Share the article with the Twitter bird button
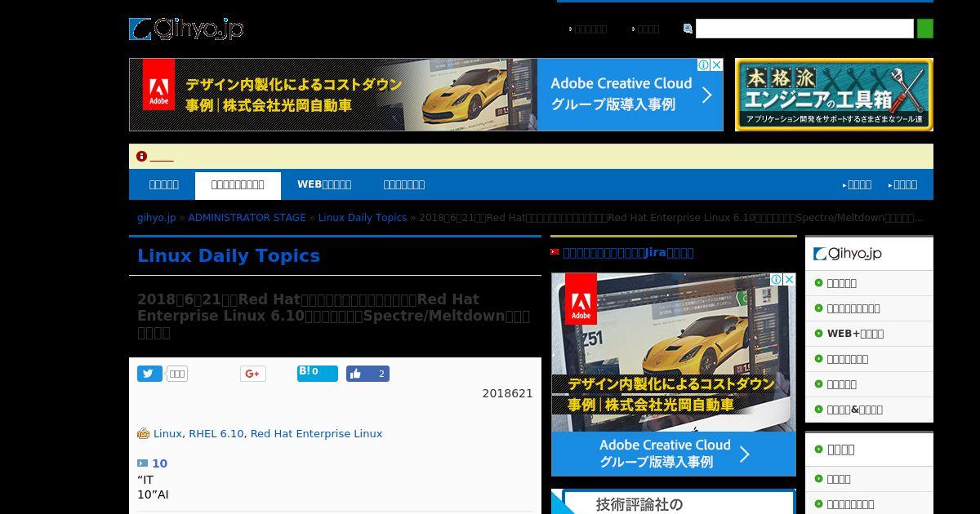 [149, 374]
